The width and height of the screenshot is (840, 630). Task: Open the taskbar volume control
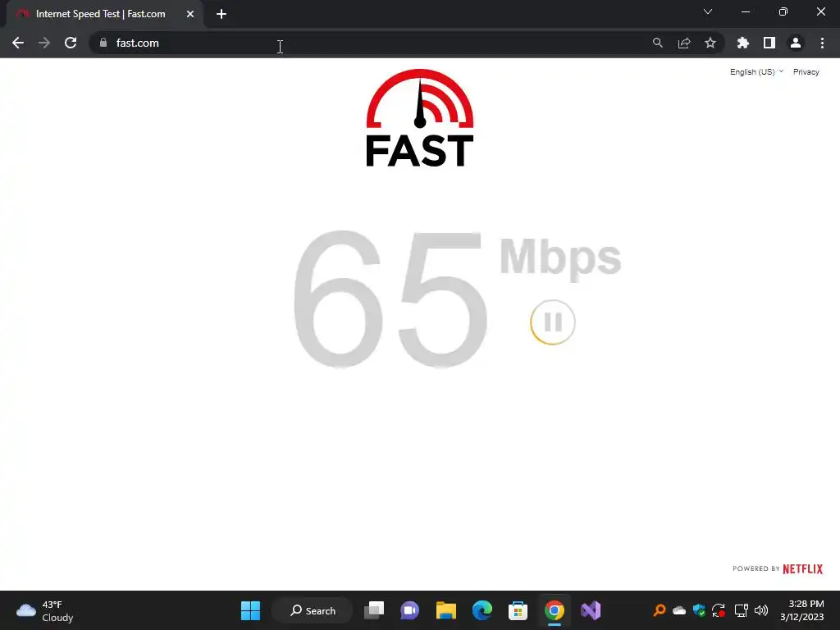click(760, 610)
